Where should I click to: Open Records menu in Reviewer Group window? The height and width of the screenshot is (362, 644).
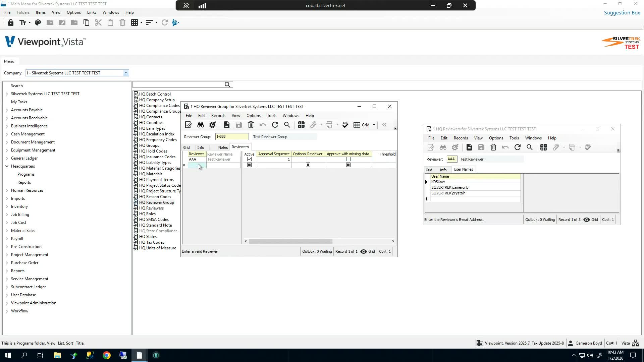(x=218, y=116)
